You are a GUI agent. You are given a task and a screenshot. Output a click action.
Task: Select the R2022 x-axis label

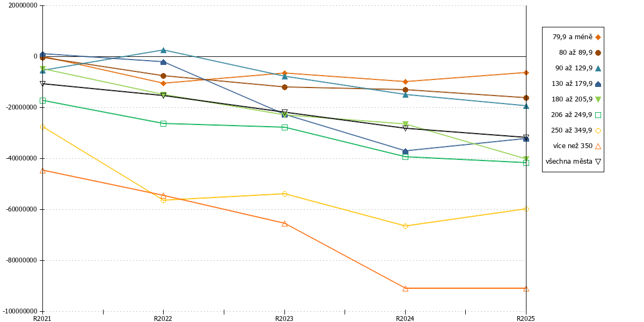pos(163,318)
